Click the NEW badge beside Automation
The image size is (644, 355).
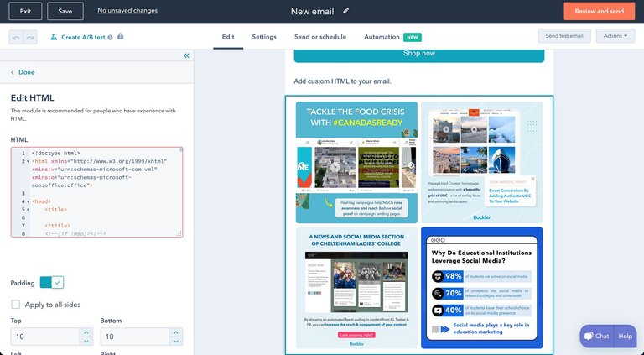click(x=413, y=37)
